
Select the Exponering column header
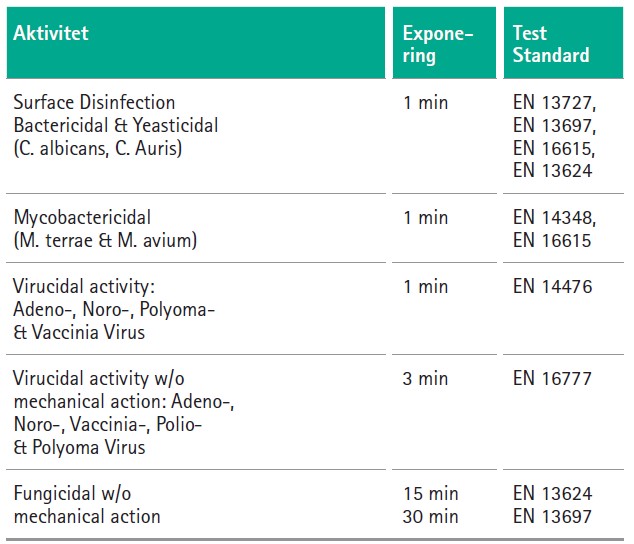[438, 44]
